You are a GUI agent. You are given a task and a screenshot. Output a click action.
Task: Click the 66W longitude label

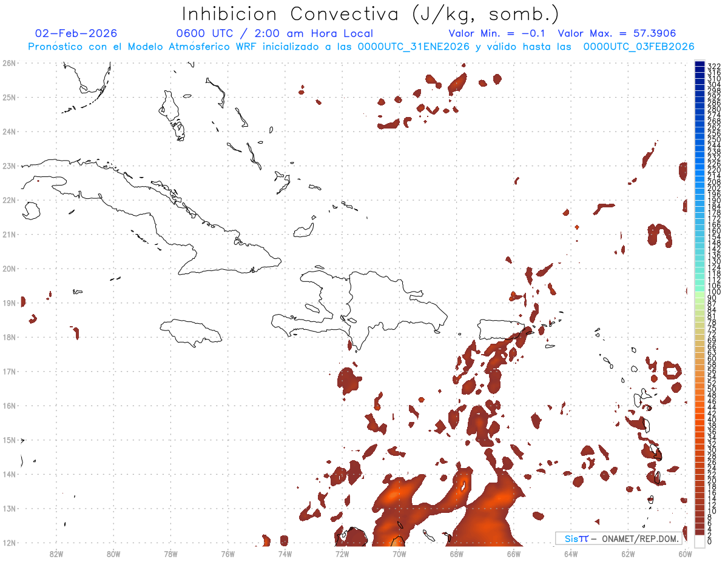click(514, 553)
